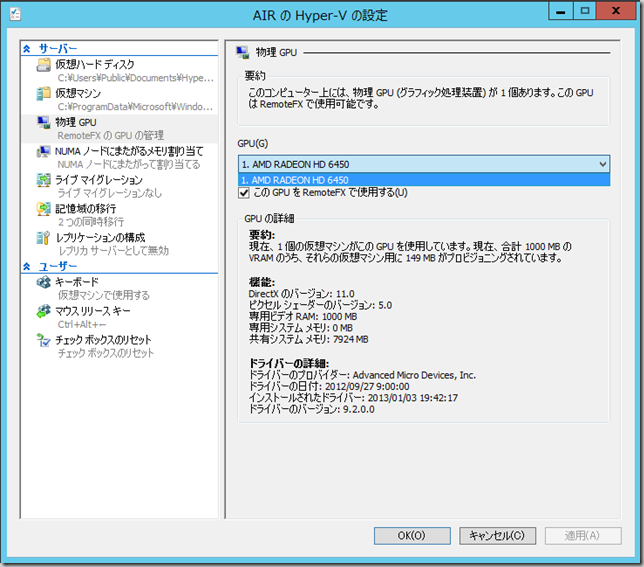This screenshot has height=567, width=644.
Task: Click the NUMA ノード memory icon
Action: coord(44,152)
